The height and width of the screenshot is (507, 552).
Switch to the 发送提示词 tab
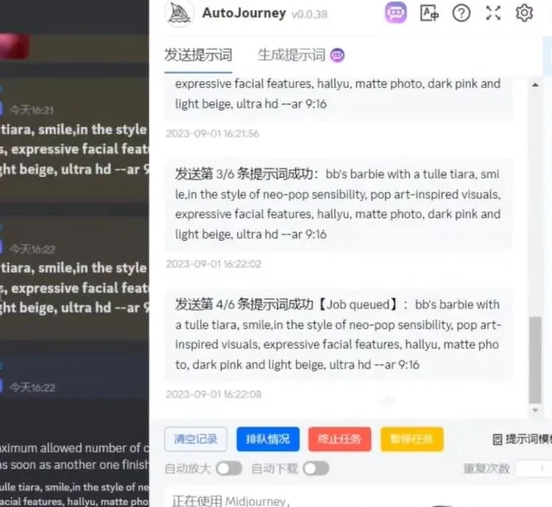coord(198,55)
